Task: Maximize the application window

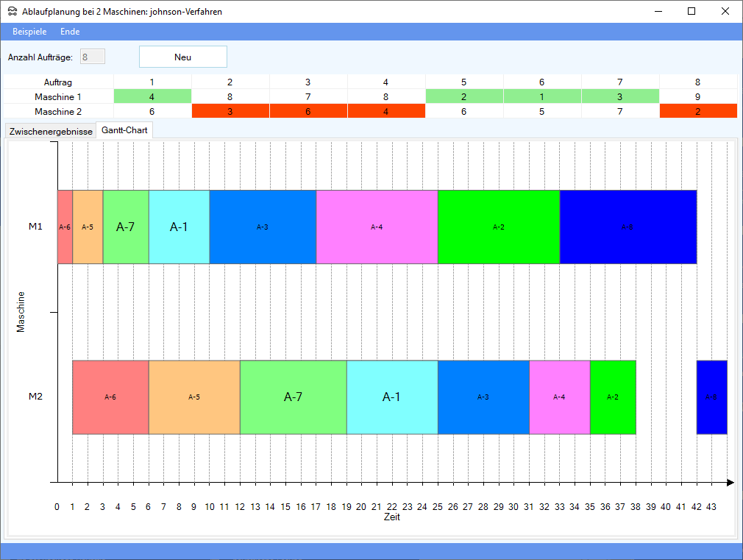Action: coord(692,11)
